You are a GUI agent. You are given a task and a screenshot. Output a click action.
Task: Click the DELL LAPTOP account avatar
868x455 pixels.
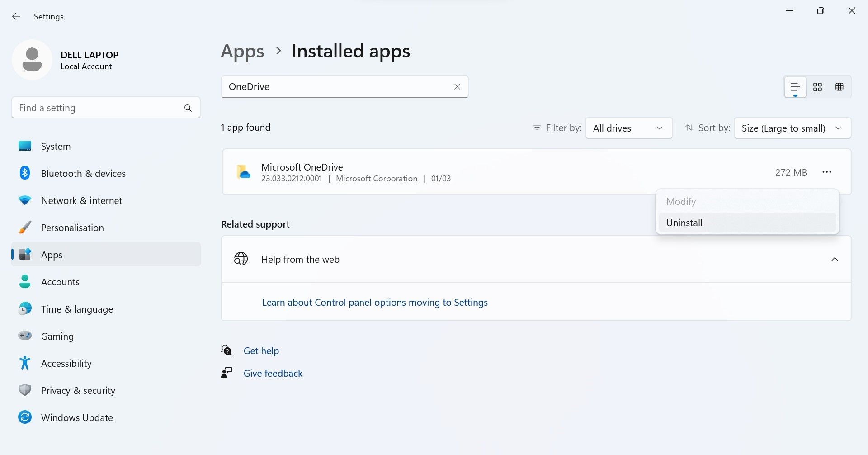32,59
